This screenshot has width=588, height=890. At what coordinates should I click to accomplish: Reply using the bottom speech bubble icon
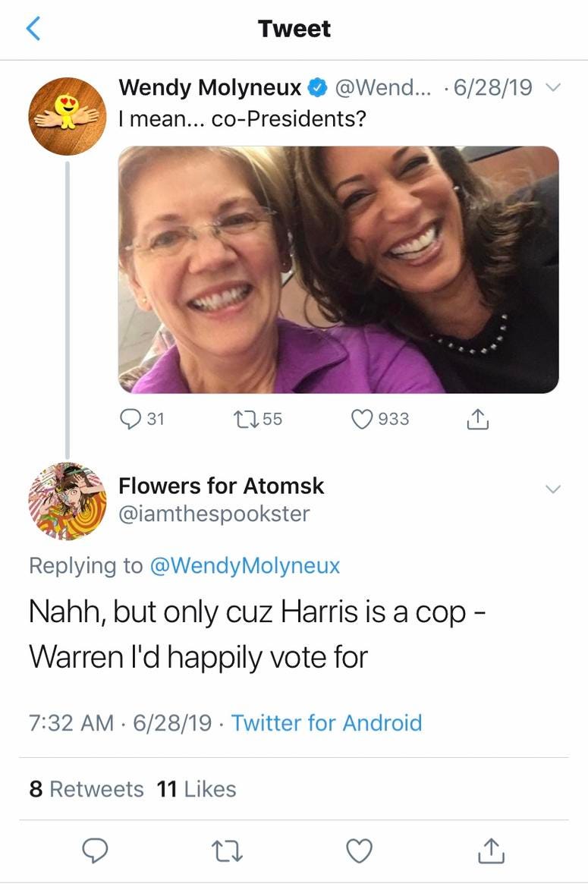coord(96,851)
